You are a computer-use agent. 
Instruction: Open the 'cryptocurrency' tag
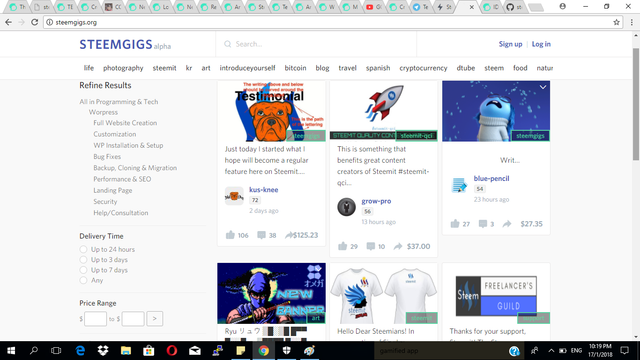point(423,68)
